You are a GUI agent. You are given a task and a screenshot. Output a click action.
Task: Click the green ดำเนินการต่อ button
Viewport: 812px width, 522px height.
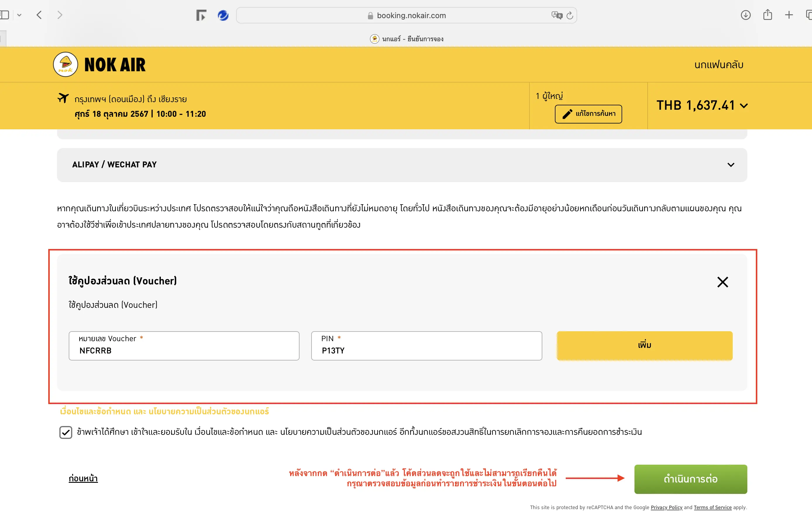pos(690,479)
